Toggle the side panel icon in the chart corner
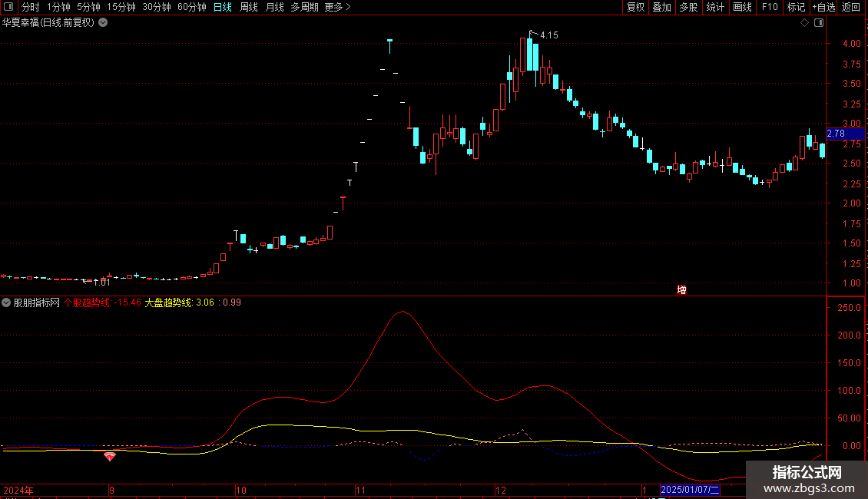This screenshot has height=499, width=868. [x=819, y=23]
